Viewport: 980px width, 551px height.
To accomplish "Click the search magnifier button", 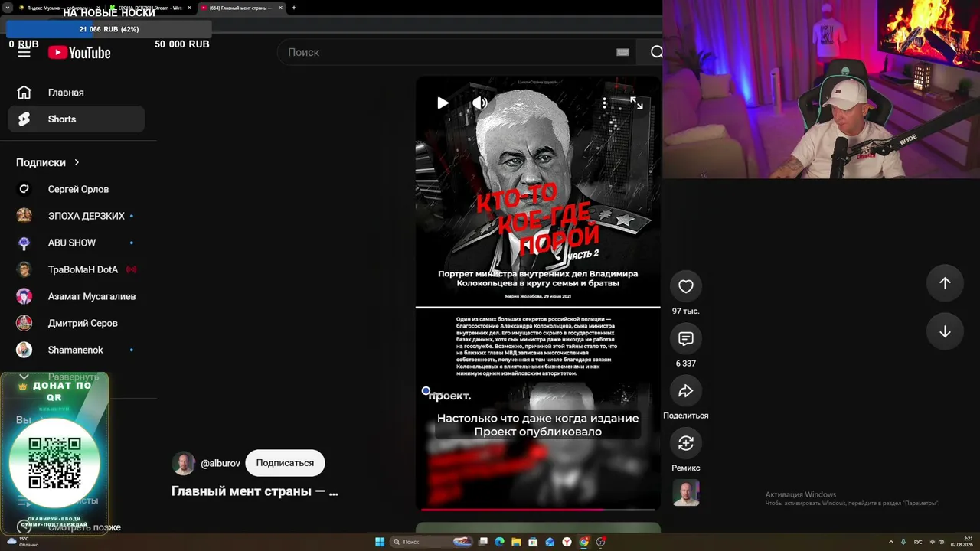I will 655,52.
